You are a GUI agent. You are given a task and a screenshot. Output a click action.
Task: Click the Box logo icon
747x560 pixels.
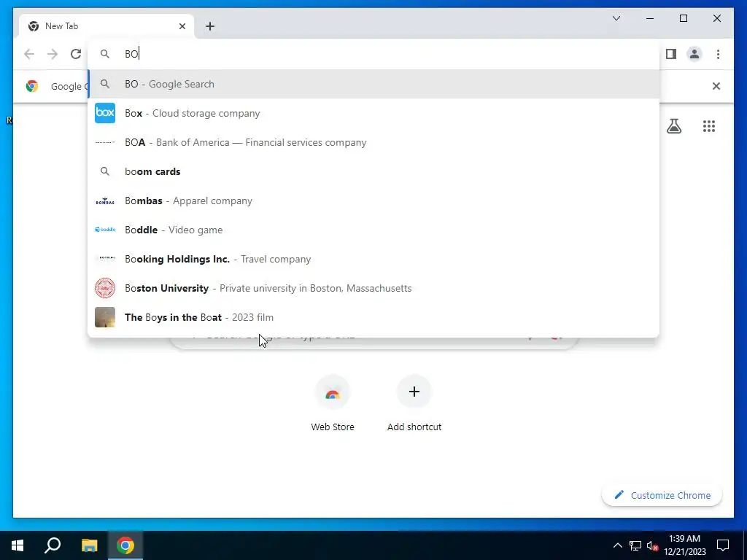point(105,113)
